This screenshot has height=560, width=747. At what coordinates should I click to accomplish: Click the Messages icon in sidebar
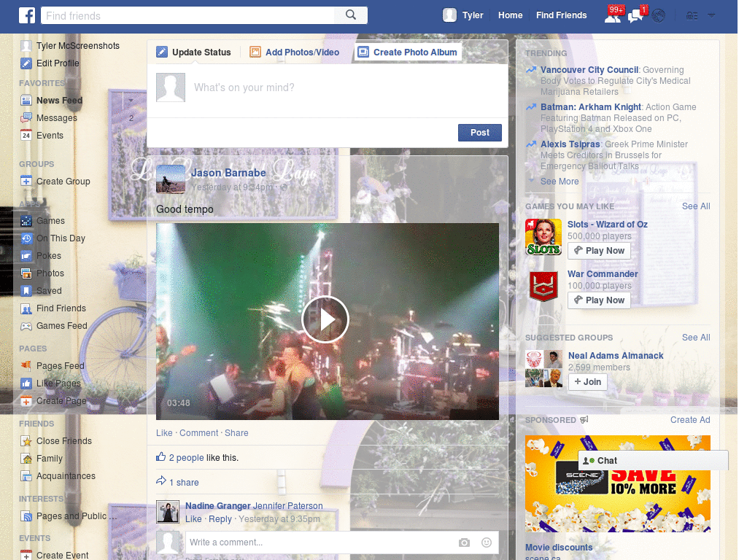[x=26, y=118]
